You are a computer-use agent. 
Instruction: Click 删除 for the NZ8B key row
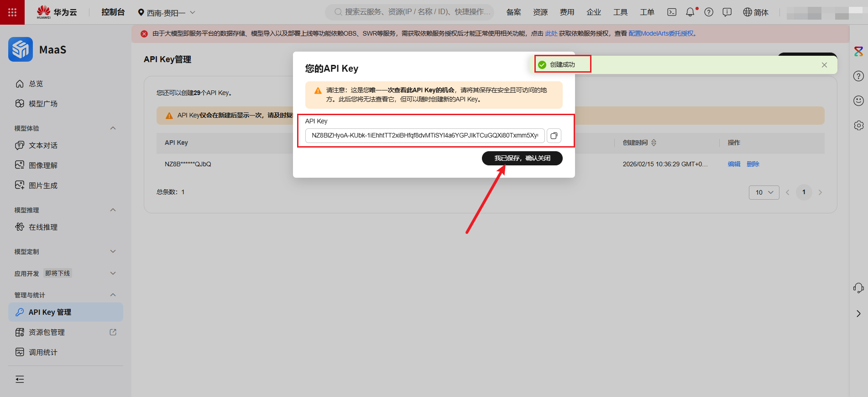coord(753,164)
